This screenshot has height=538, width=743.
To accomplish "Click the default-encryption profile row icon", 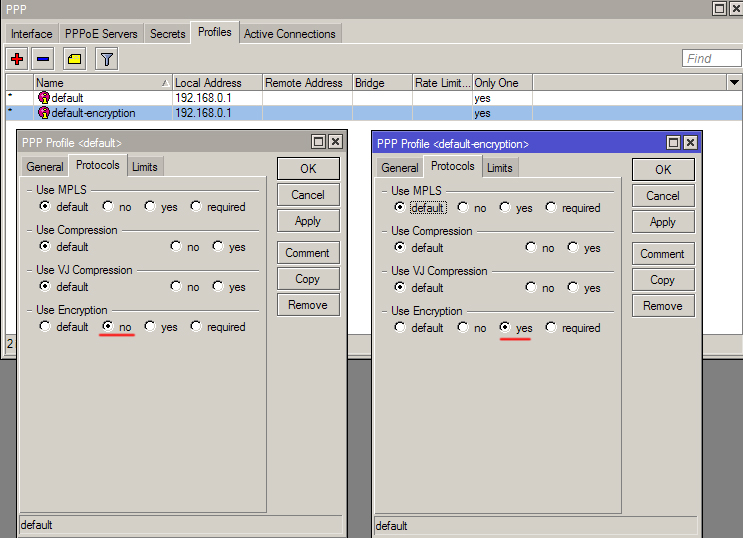I will 43,113.
